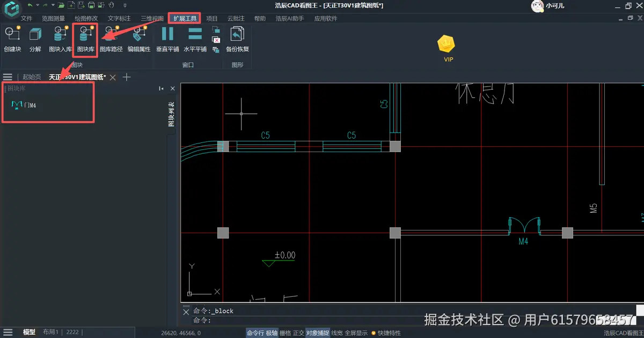
Task: Toggle 极轴 polar tracking
Action: (x=272, y=333)
